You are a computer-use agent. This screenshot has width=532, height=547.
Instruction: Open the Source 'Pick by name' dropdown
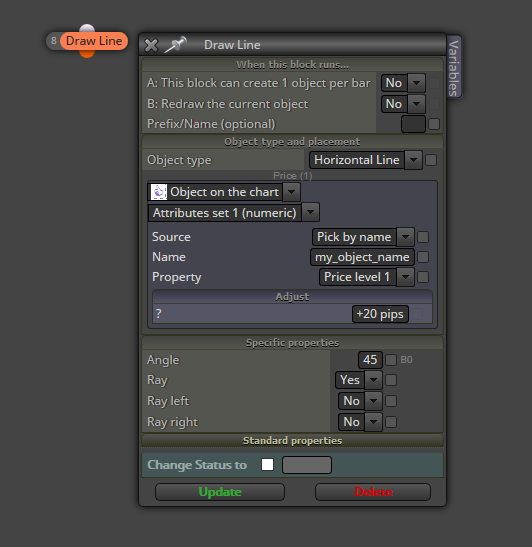click(363, 237)
